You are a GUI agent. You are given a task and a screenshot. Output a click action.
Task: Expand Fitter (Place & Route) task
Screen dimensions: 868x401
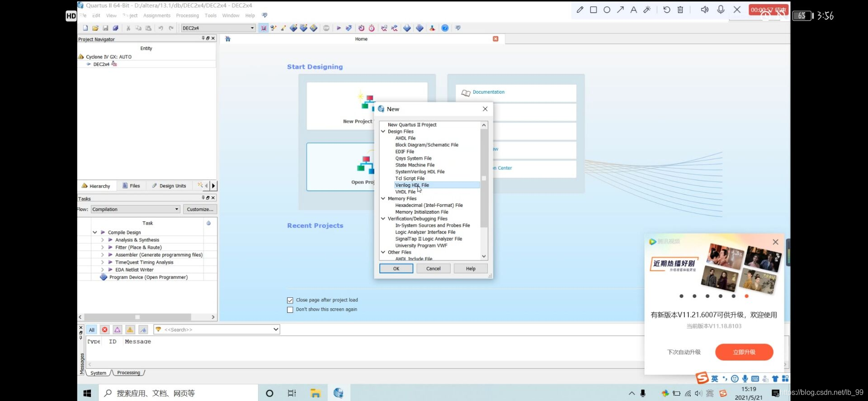point(103,248)
